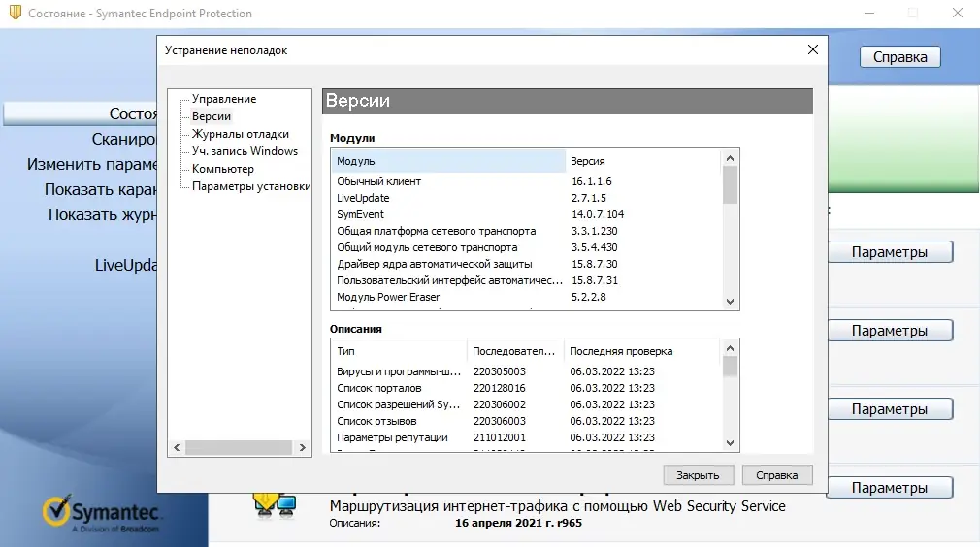Select Список порталов description row

526,388
